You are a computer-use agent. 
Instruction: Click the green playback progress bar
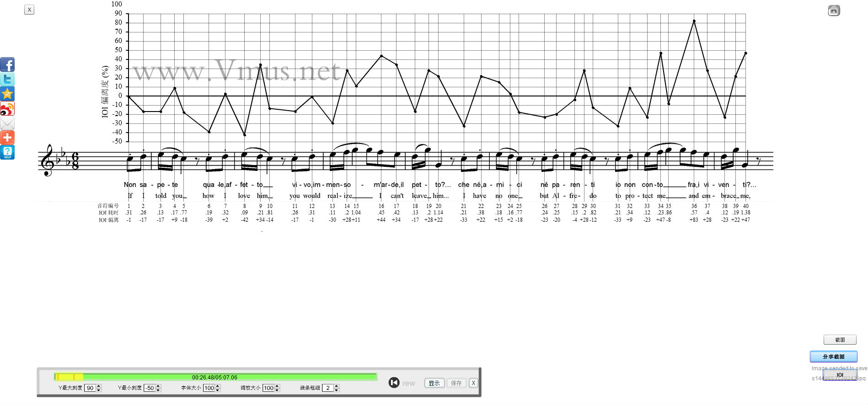click(215, 377)
